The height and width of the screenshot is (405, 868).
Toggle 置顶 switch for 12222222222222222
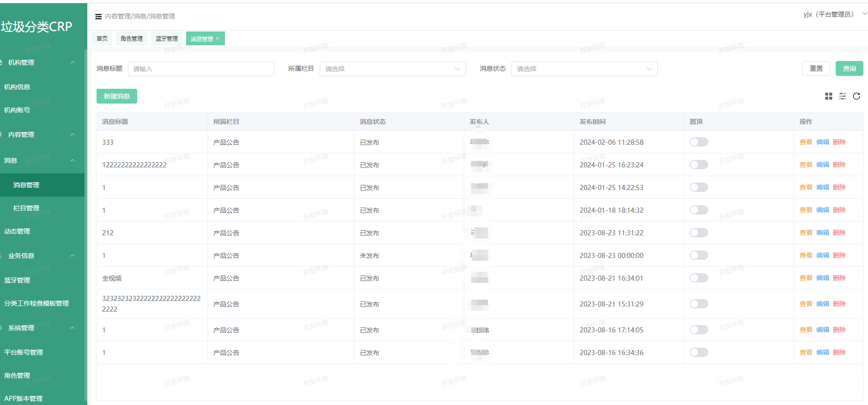pos(698,165)
